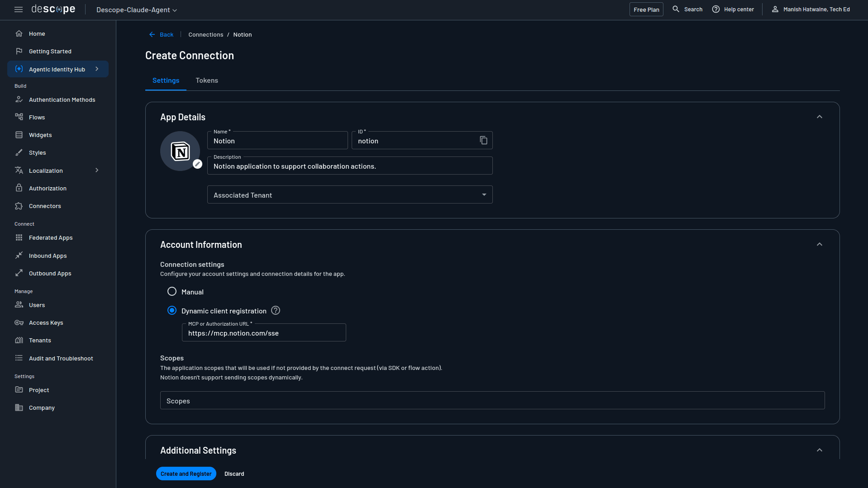Click the Getting Started flag icon
Viewport: 868px width, 488px height.
pyautogui.click(x=19, y=51)
